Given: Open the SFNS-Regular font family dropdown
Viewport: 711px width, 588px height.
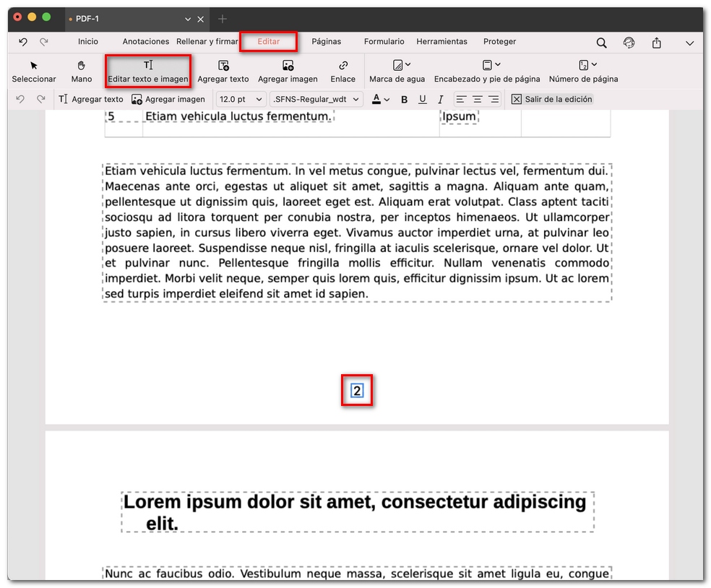Looking at the screenshot, I should (x=316, y=99).
